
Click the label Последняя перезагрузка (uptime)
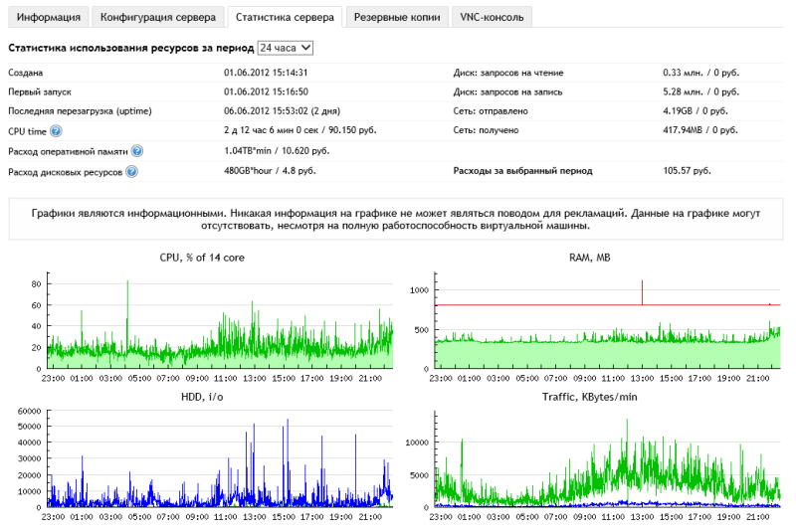click(80, 111)
